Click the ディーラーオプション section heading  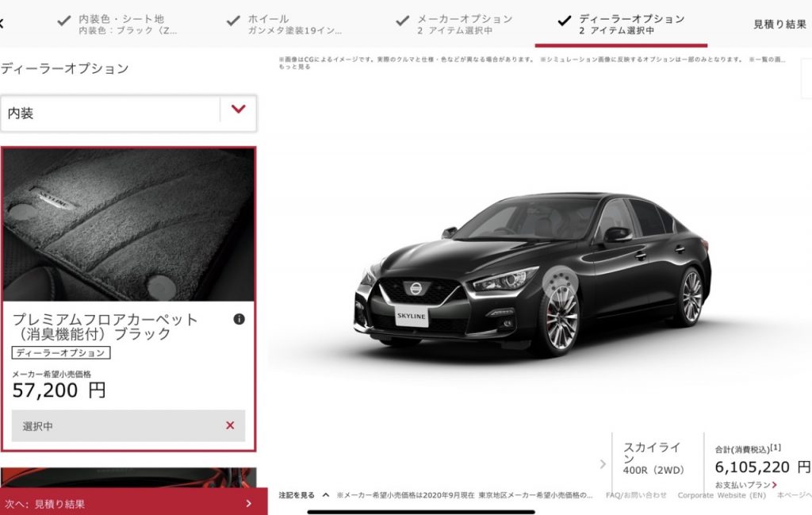click(64, 68)
